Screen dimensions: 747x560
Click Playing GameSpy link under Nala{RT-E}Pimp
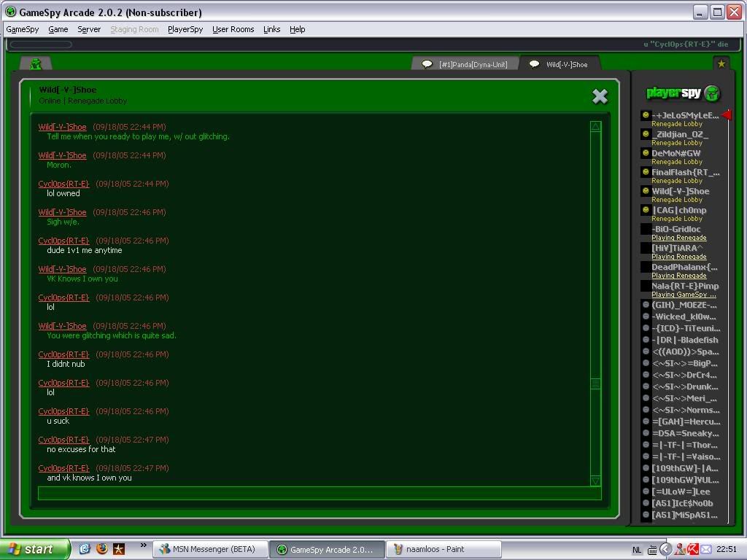tap(684, 295)
